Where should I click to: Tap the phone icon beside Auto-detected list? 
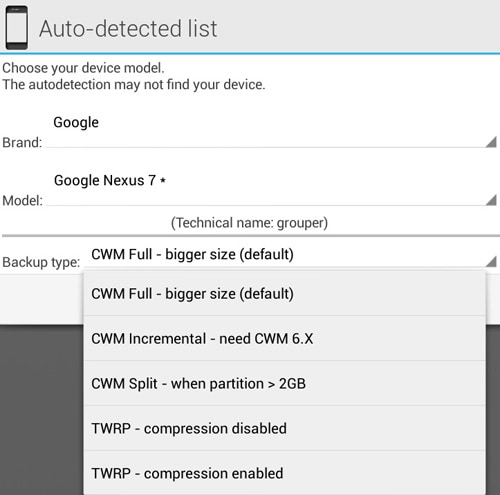(17, 28)
